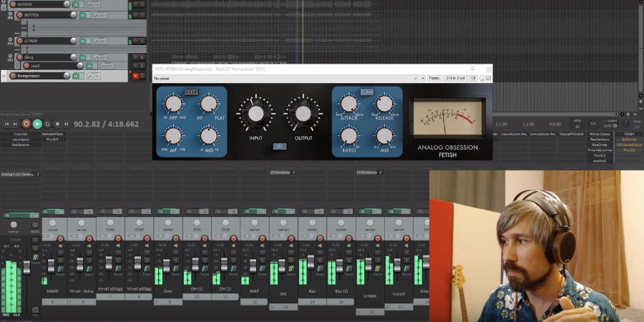The height and width of the screenshot is (322, 644).
Task: Open the 2/4 in 2 out routing button
Action: (456, 78)
